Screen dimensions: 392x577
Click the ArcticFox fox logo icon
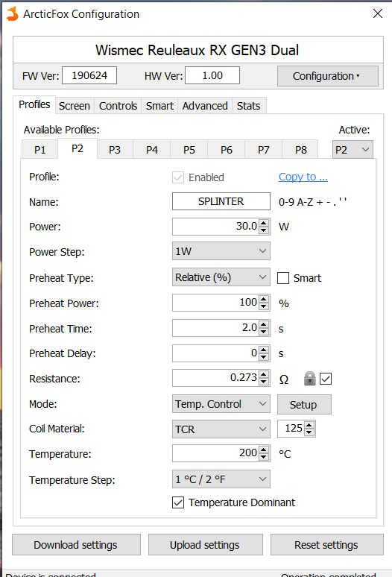[x=12, y=14]
